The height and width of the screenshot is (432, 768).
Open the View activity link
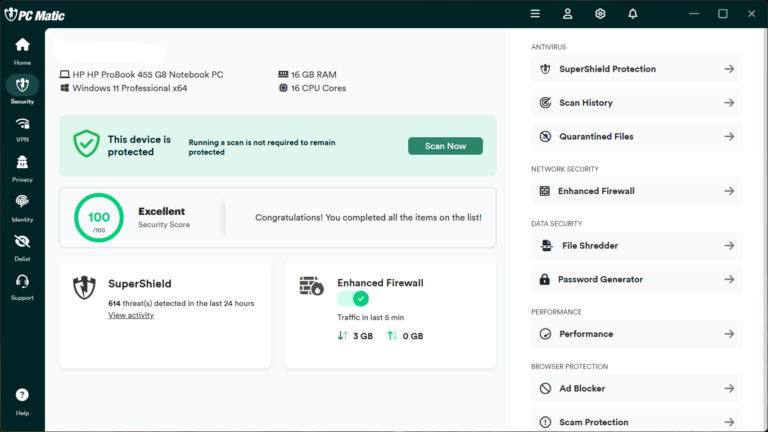(131, 315)
